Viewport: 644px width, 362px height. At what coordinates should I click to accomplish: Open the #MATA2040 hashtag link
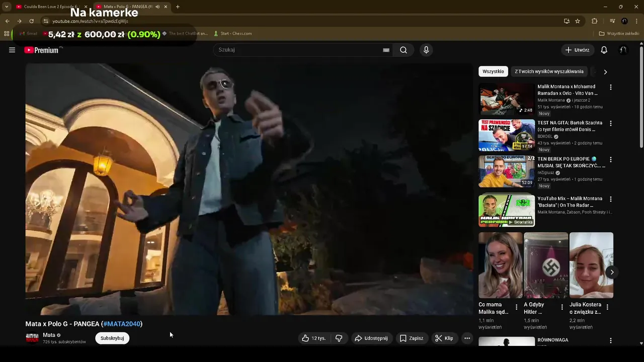point(122,324)
